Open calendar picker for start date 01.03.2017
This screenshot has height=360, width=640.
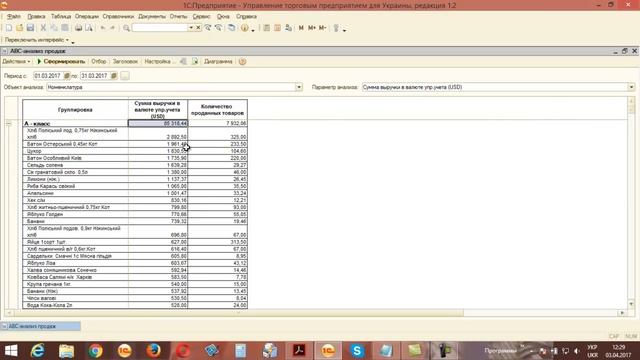[x=67, y=76]
